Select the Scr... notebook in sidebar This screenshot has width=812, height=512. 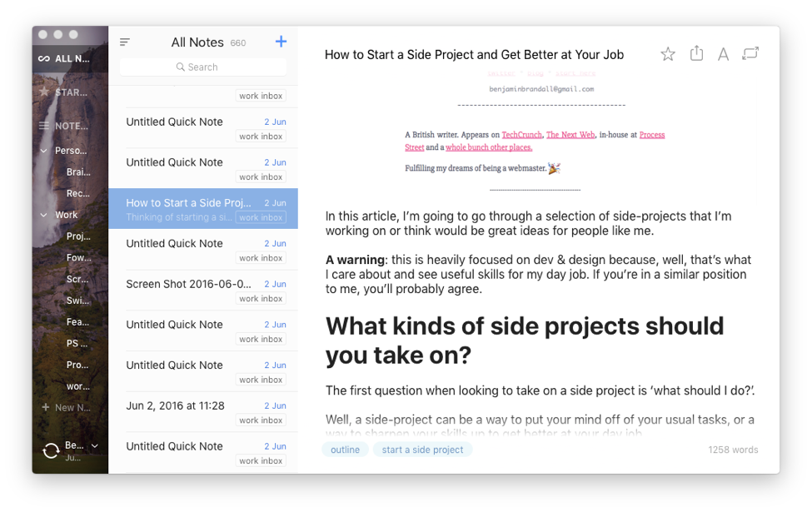[77, 279]
